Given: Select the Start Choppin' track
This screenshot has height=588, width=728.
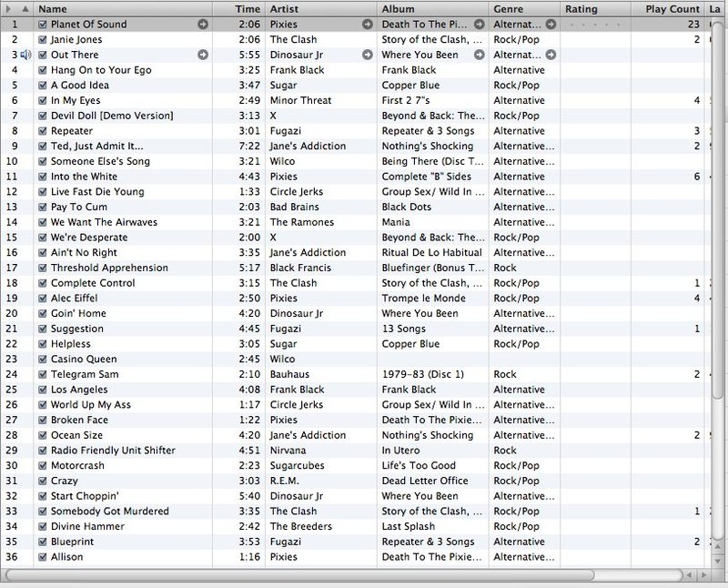Looking at the screenshot, I should coord(85,496).
